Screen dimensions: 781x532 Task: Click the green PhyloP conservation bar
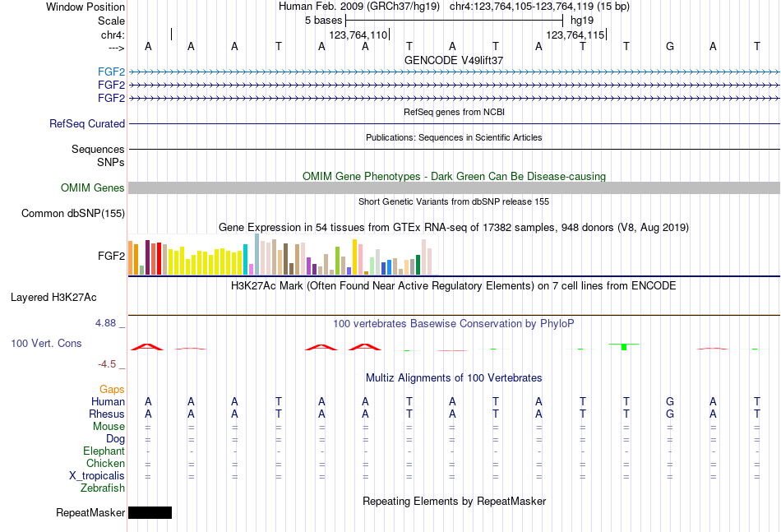(624, 347)
